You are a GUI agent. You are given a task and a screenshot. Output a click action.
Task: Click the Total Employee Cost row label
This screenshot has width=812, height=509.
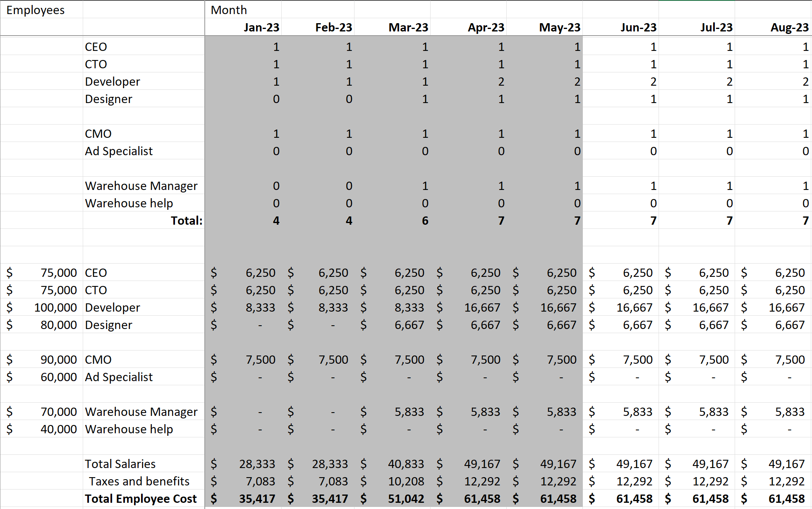click(144, 498)
